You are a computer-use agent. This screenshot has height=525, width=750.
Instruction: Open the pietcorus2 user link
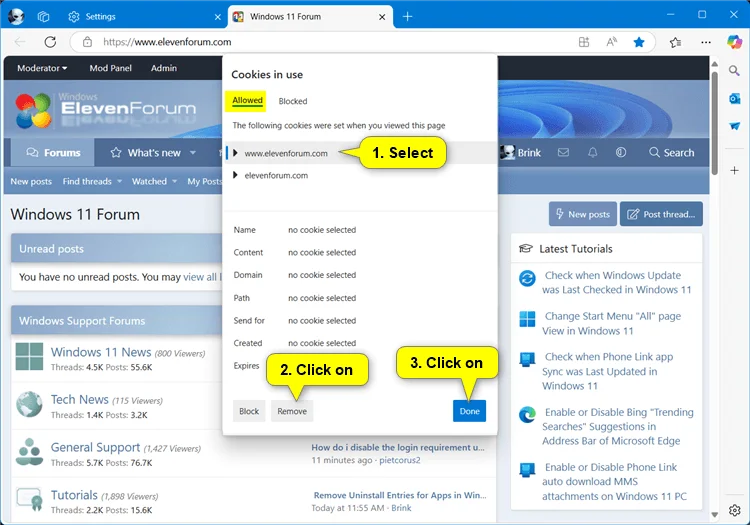pyautogui.click(x=400, y=460)
